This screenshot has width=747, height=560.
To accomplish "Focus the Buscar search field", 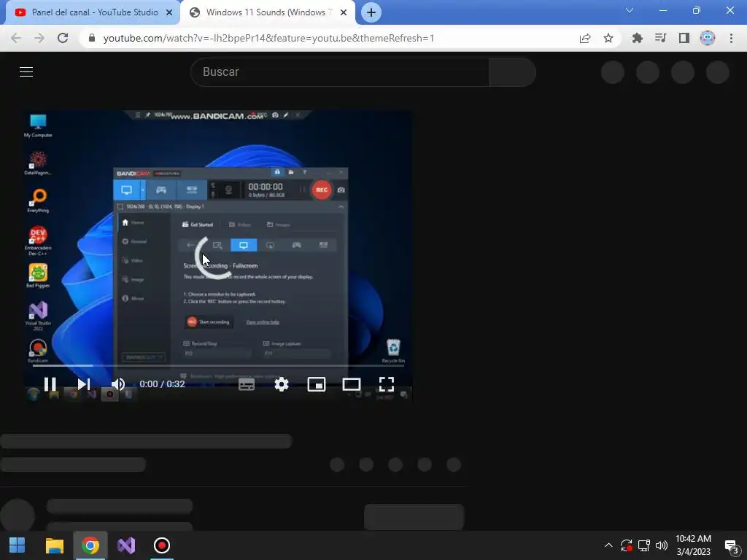I will pos(340,72).
